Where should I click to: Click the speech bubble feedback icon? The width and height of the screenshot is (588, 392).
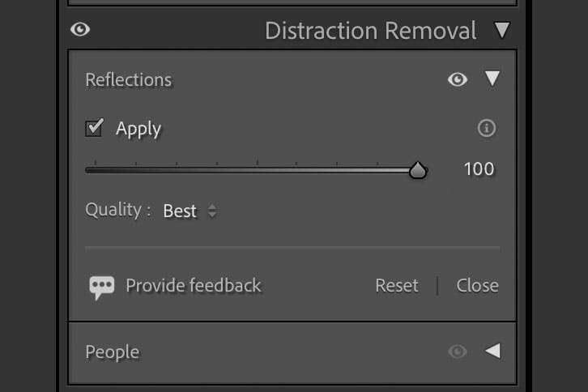pyautogui.click(x=101, y=288)
